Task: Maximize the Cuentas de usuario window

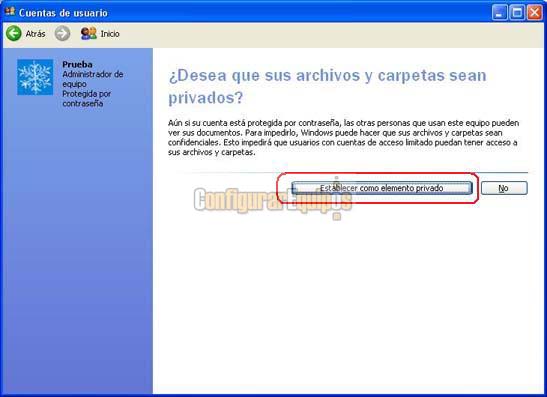Action: coord(517,13)
